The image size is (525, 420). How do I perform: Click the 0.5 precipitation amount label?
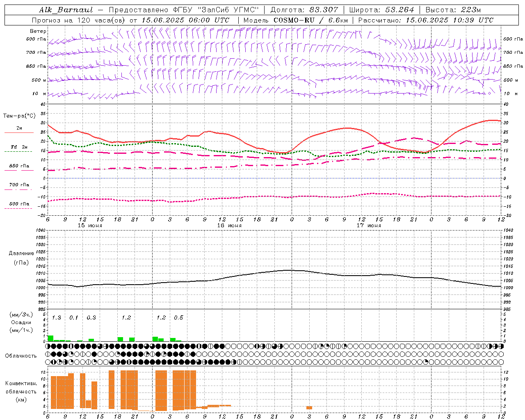click(178, 318)
